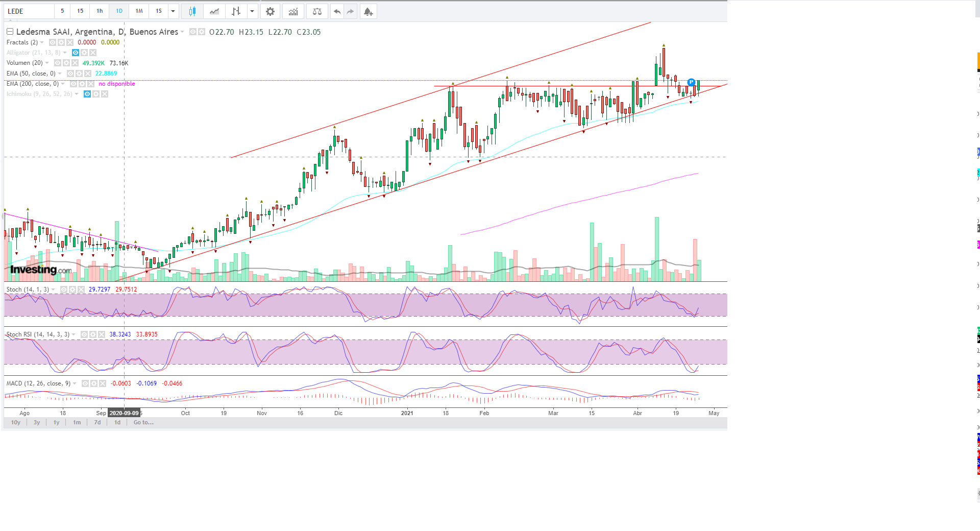980x531 pixels.
Task: Click the LEDE symbol input field
Action: (x=29, y=11)
